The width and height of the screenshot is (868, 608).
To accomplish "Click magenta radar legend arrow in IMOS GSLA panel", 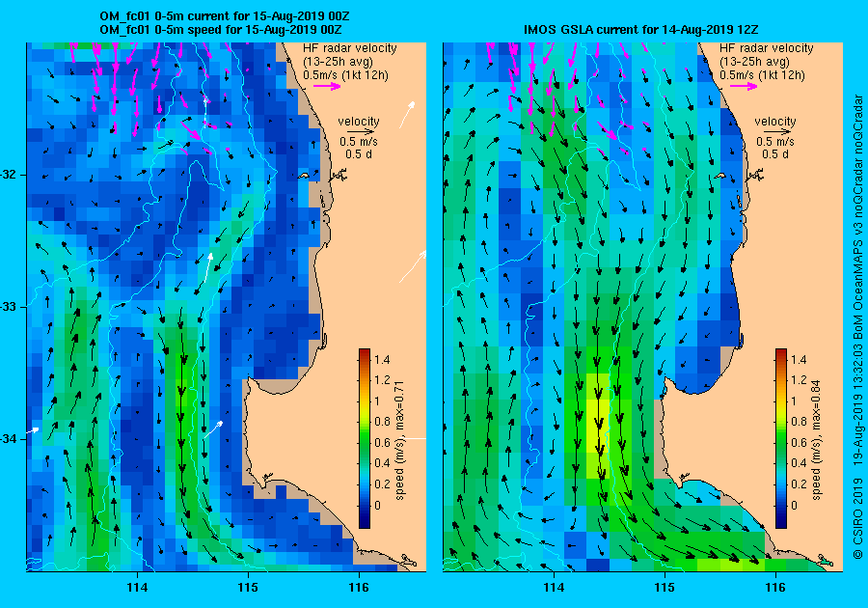I will point(744,86).
